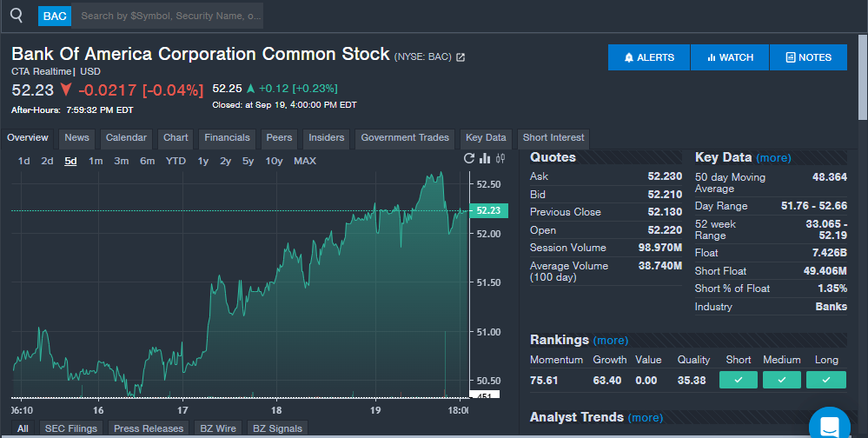The height and width of the screenshot is (438, 868).
Task: Set an alert with ALERTS button
Action: coord(649,57)
